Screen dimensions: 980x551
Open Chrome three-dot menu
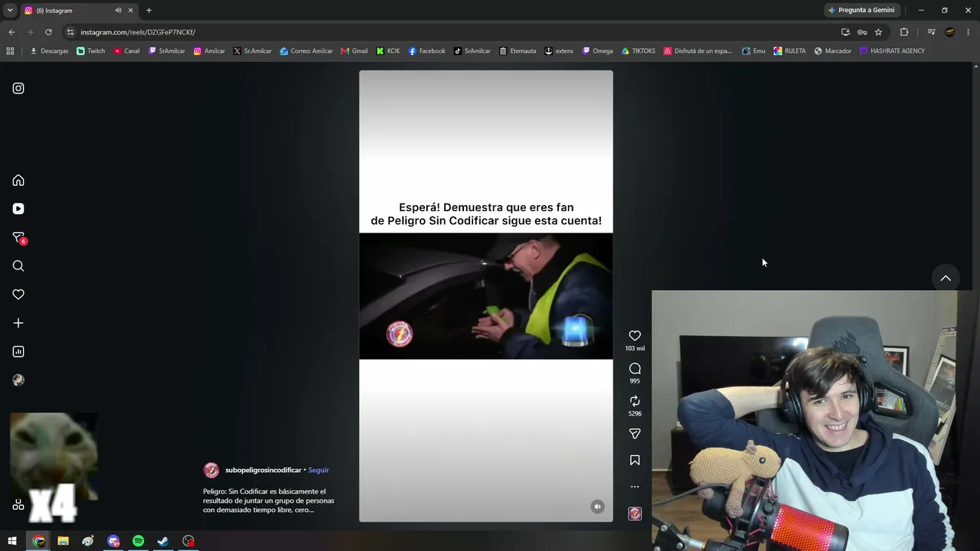click(x=969, y=32)
